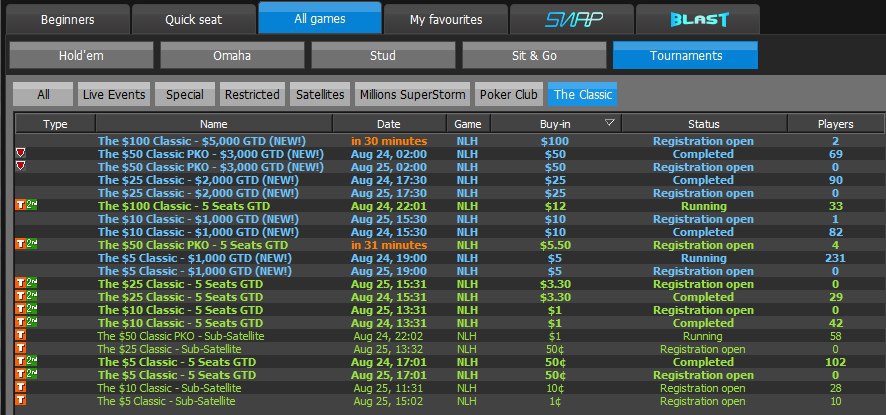Filter tournaments by All
Image resolution: width=886 pixels, height=415 pixels.
[x=43, y=94]
